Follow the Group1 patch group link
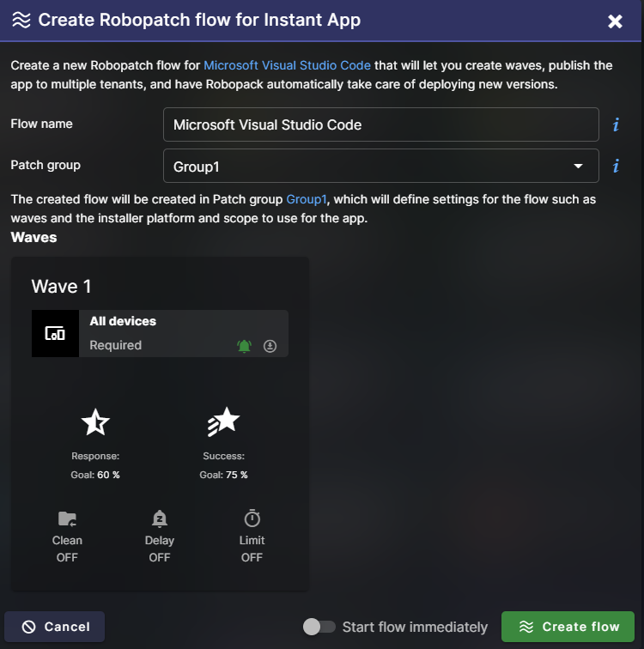 click(307, 199)
